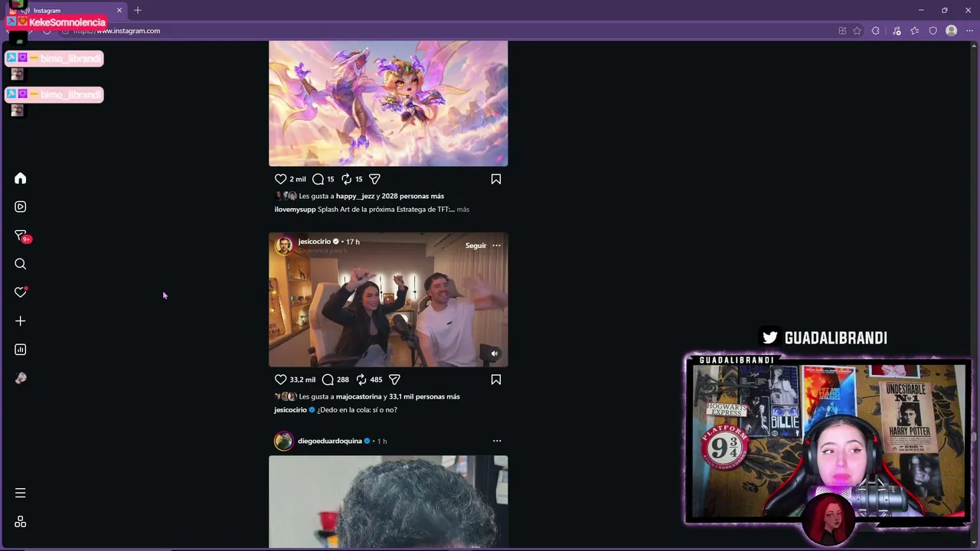
Task: Go to Instagram Home in sidebar
Action: pos(21,178)
